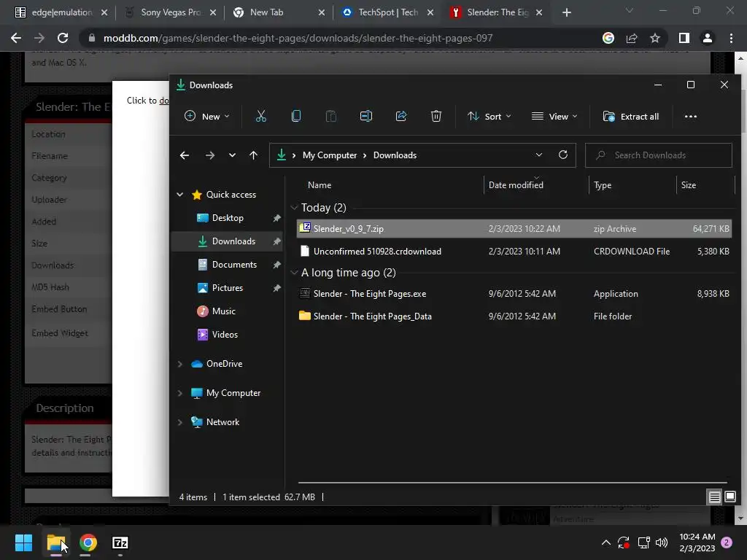Viewport: 747px width, 560px height.
Task: Switch to large thumbnails view icon
Action: click(729, 497)
